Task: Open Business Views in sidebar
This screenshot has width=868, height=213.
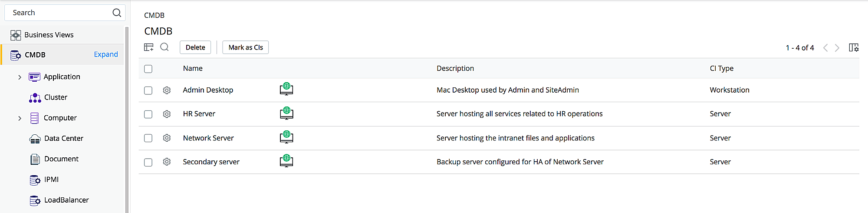Action: pyautogui.click(x=49, y=35)
